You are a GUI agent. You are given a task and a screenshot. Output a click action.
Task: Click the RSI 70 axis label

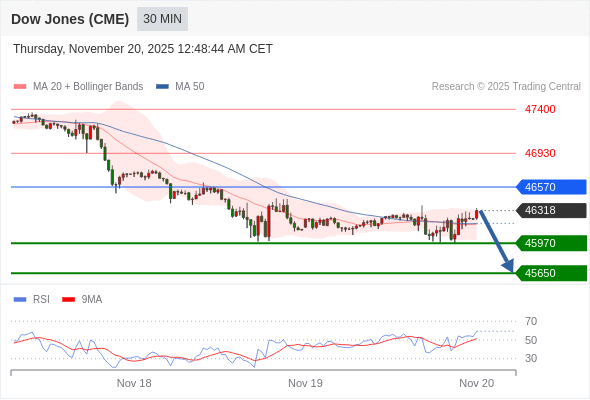pos(531,321)
